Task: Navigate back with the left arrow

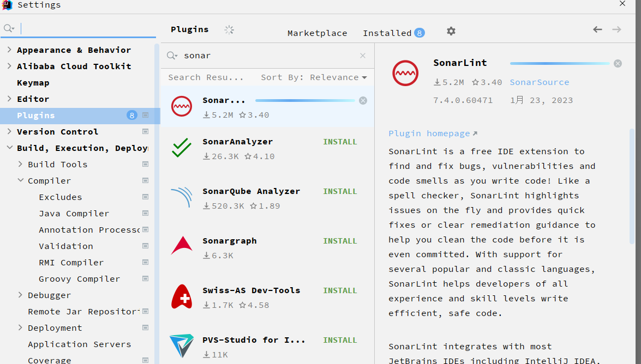Action: (598, 29)
